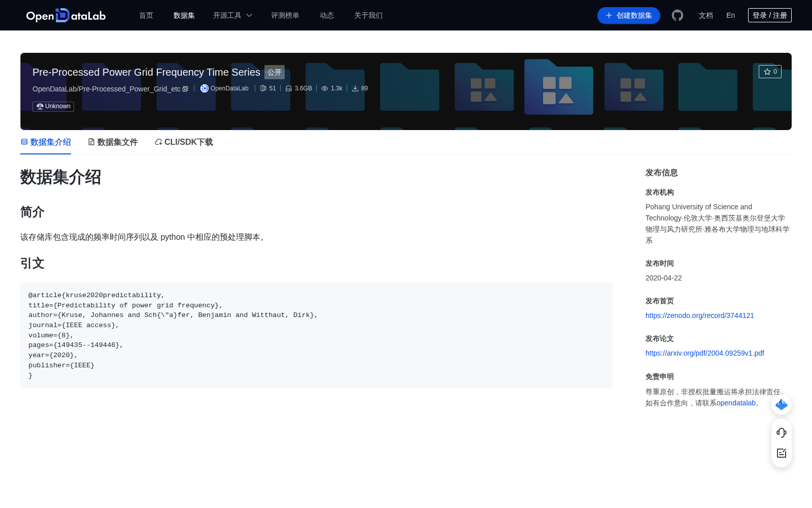Click the file count 51 indicator

268,88
